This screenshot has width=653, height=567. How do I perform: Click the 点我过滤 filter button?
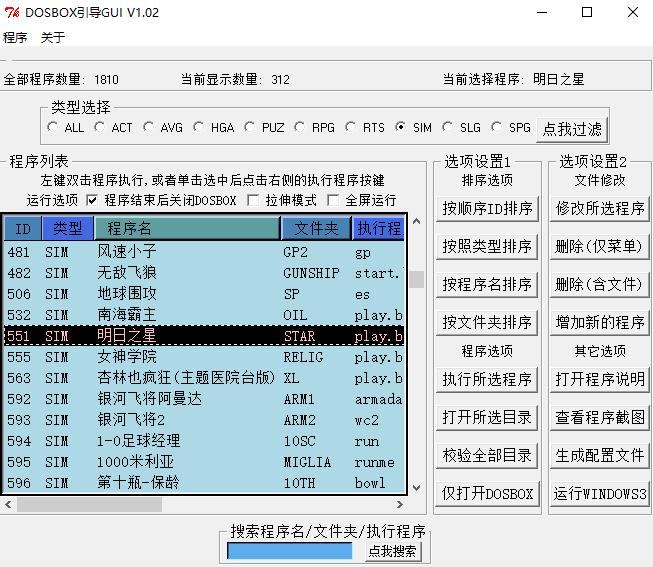point(572,130)
